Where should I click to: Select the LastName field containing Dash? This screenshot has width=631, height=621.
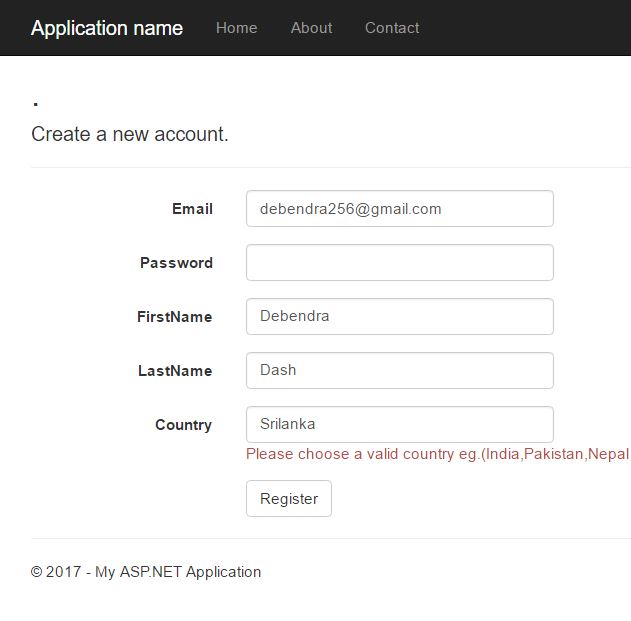click(x=399, y=371)
